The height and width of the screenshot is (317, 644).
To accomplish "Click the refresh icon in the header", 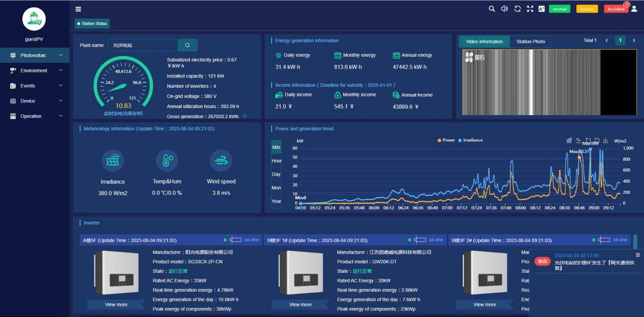I will pyautogui.click(x=516, y=9).
